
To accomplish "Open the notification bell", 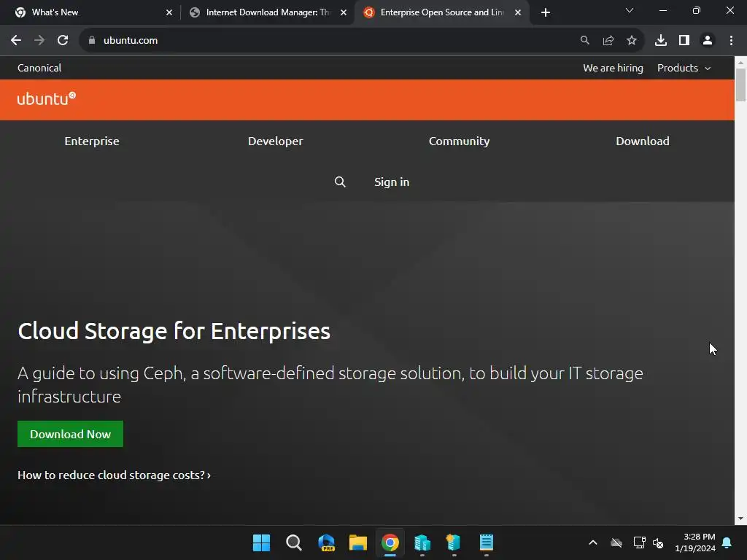I will tap(727, 542).
